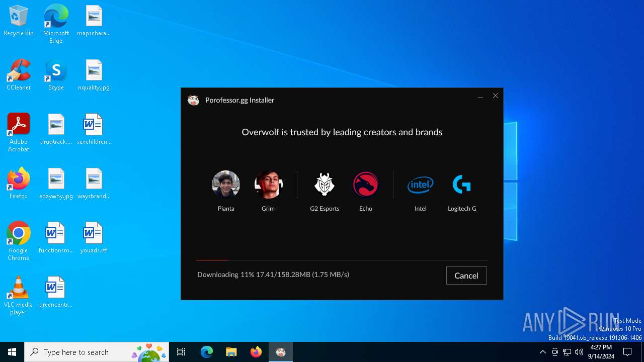Show hidden system tray icons
Viewport: 644px width, 362px height.
tap(542, 352)
